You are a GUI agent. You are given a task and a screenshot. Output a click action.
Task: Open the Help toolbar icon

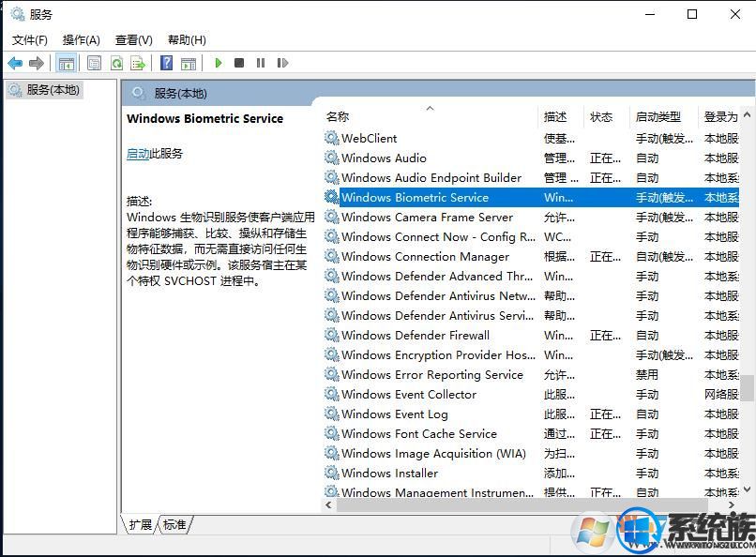coord(166,63)
